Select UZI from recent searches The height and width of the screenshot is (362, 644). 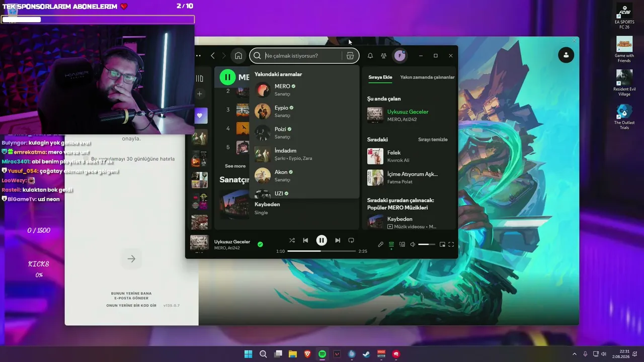pos(304,193)
